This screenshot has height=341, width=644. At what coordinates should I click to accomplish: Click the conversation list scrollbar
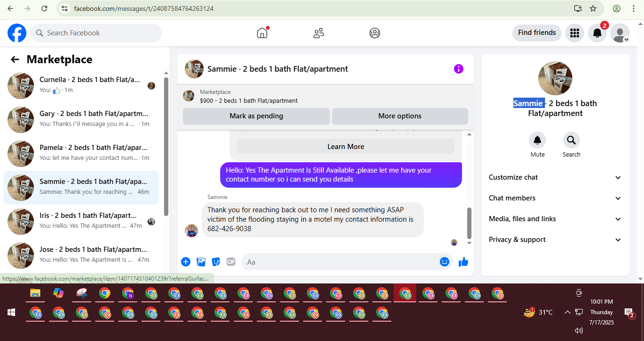(x=166, y=146)
